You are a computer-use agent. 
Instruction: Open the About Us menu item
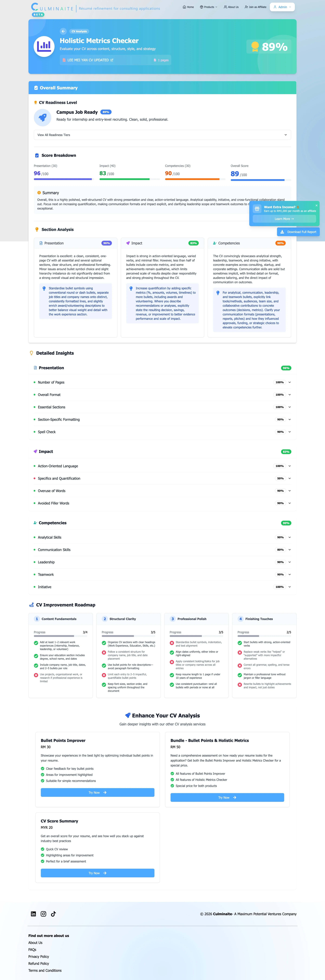click(231, 7)
